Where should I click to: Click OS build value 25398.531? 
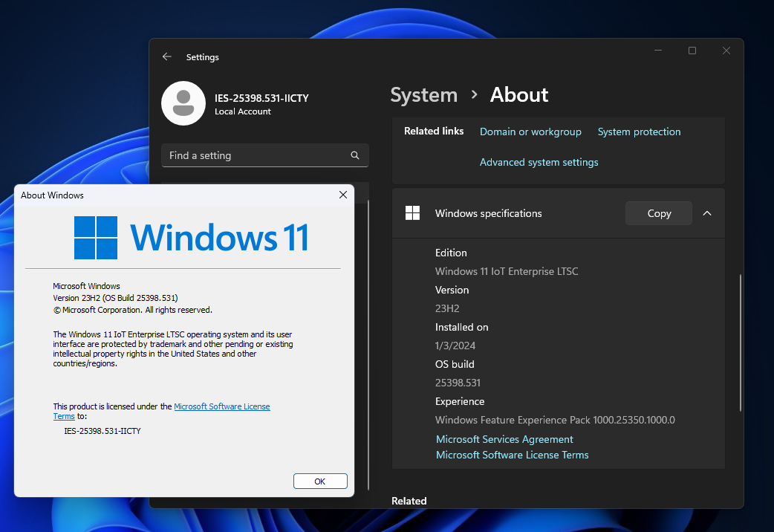[x=458, y=383]
